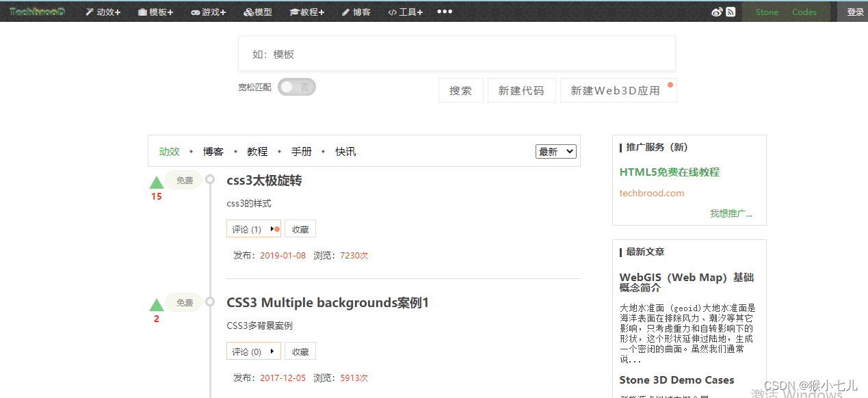868x398 pixels.
Task: Open the Stone 3D Demo Cases article
Action: 677,380
